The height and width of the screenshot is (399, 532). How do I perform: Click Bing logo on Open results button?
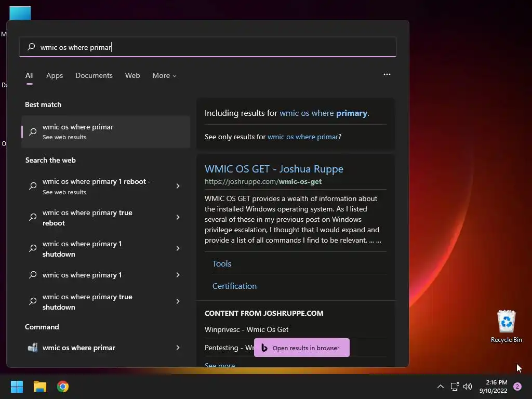pyautogui.click(x=264, y=348)
